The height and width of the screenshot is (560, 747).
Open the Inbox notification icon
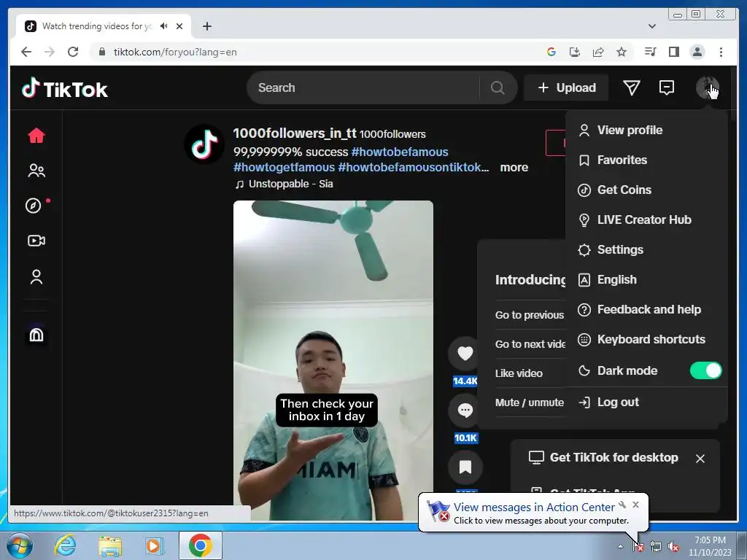tap(667, 87)
